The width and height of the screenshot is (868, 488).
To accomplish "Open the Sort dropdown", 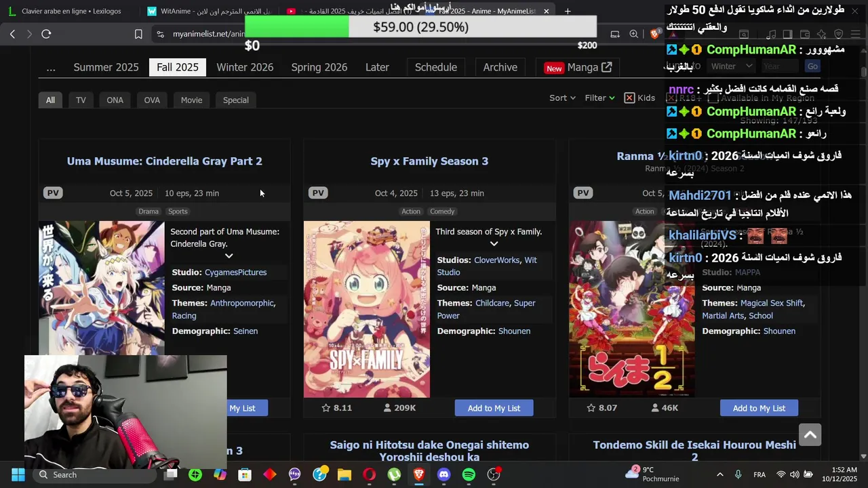I will point(562,98).
